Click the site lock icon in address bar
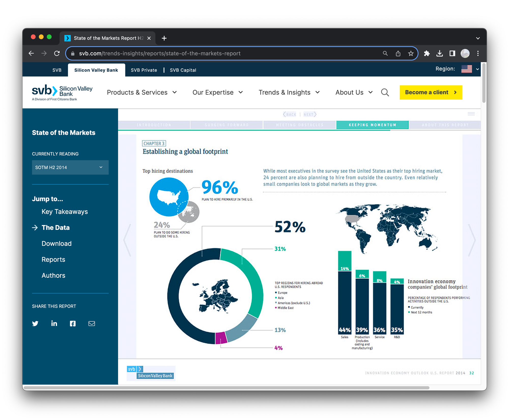This screenshot has width=509, height=420. [73, 53]
